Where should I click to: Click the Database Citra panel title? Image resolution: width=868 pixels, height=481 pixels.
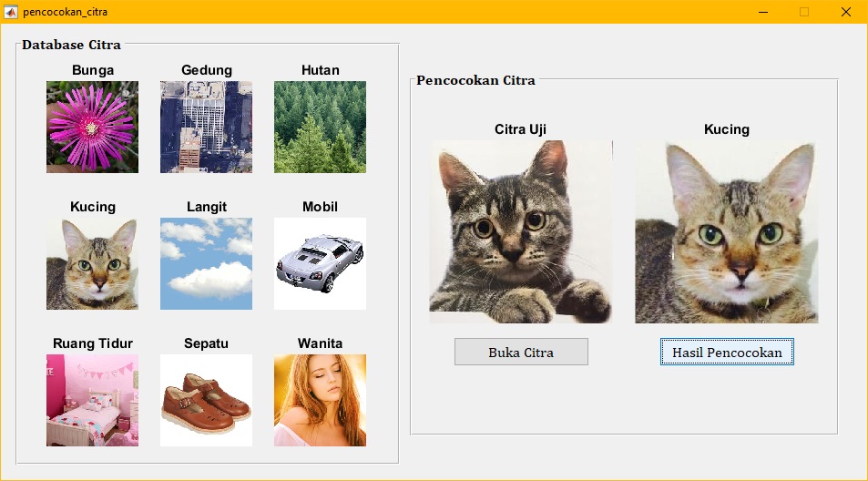(x=71, y=45)
